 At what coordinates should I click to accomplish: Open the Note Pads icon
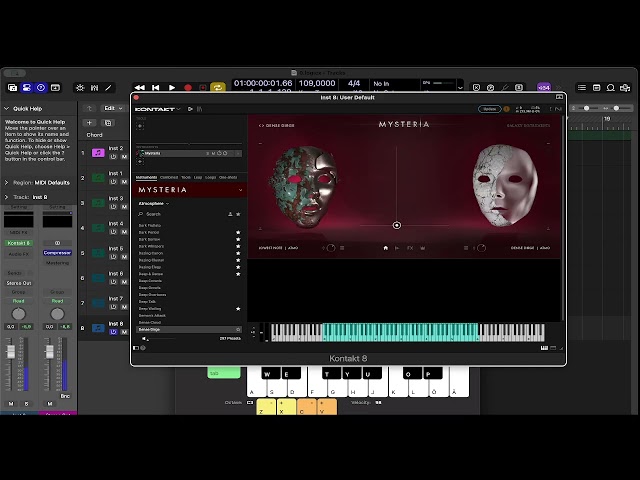click(x=596, y=88)
